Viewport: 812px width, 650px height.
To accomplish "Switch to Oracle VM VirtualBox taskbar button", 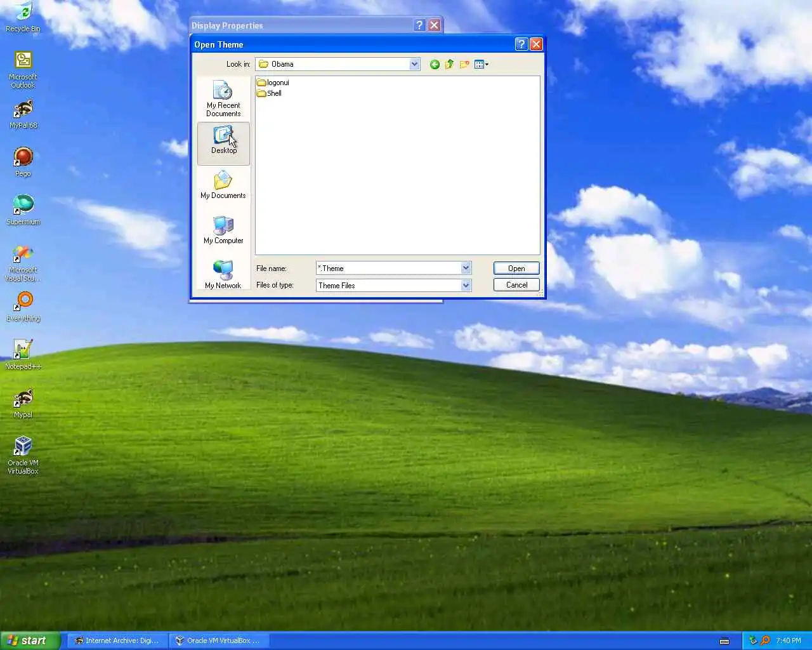I will 219,640.
